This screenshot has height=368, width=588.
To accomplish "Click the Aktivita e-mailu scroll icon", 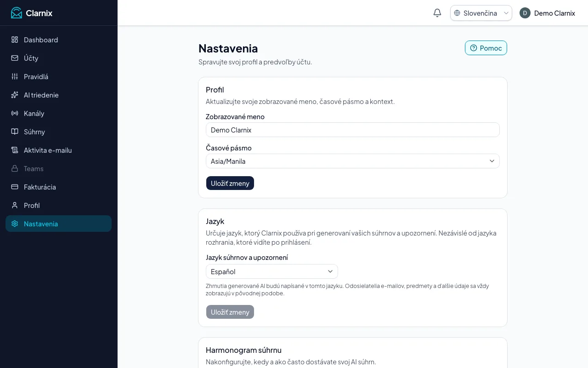I will point(15,150).
